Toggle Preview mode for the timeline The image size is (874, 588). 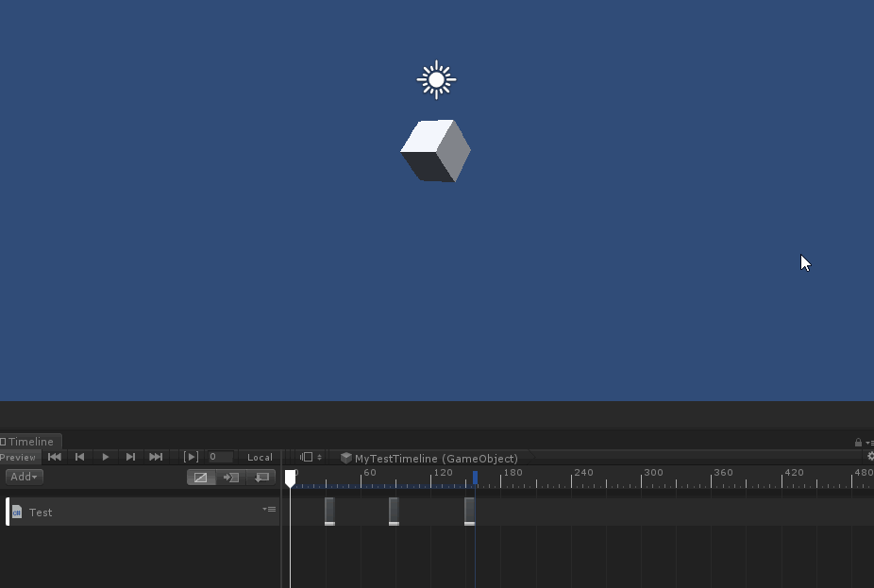point(19,457)
